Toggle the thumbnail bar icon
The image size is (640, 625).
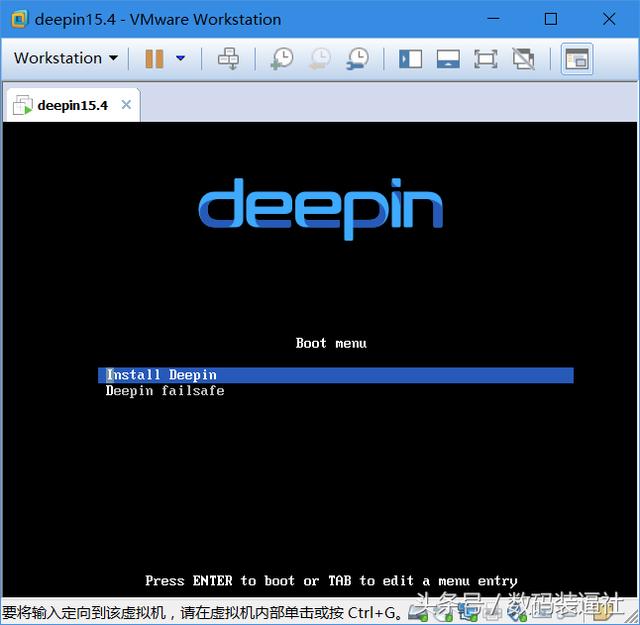(448, 59)
